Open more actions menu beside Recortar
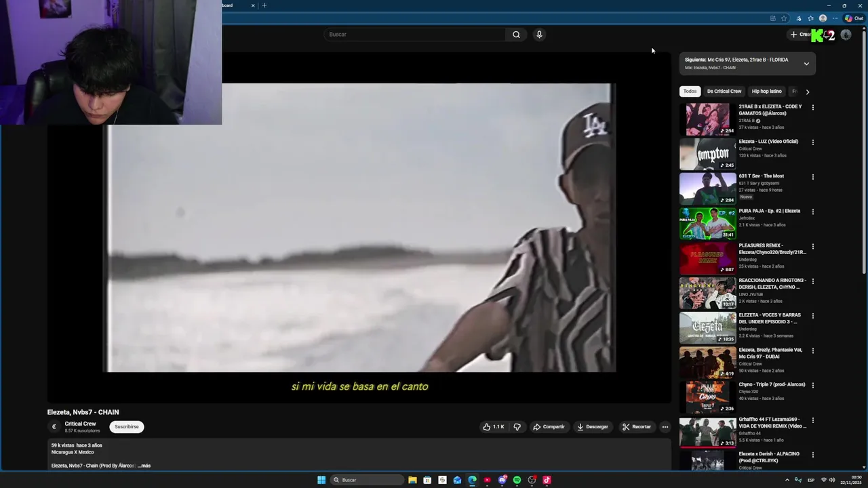Viewport: 868px width, 488px height. (665, 426)
